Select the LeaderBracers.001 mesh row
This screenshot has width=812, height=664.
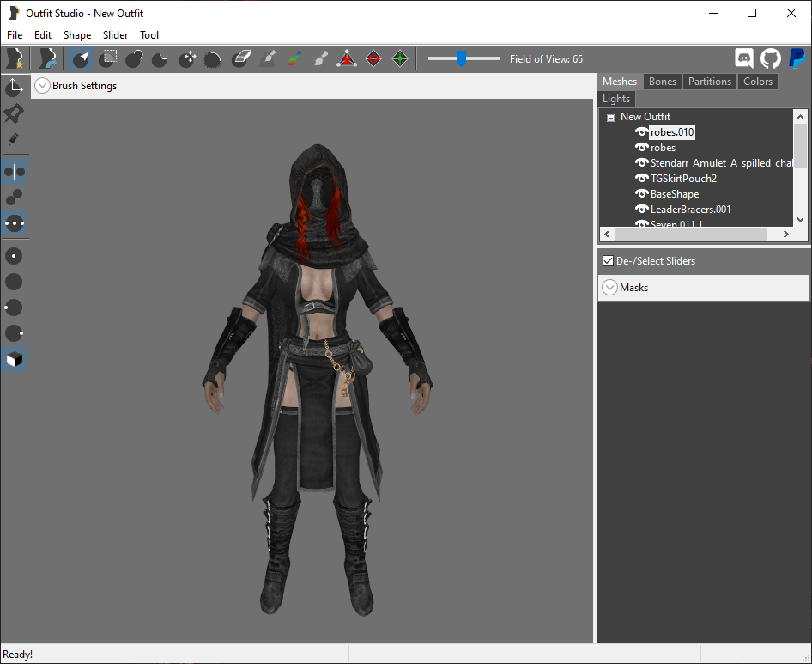tap(690, 210)
